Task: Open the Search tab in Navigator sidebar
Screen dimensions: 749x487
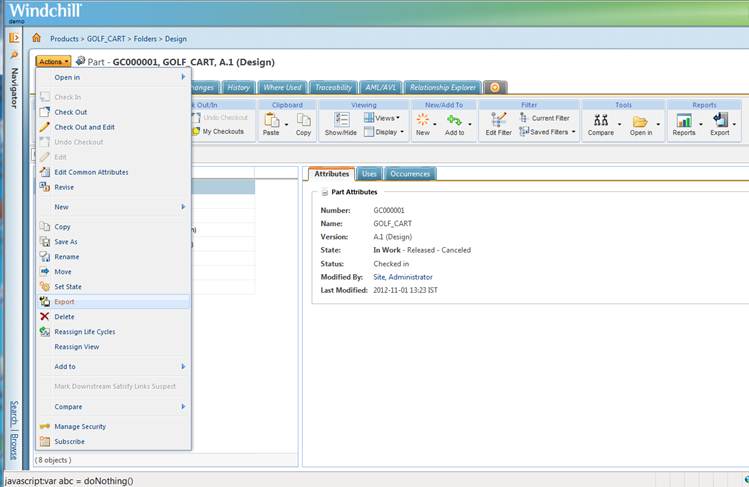Action: pos(14,411)
